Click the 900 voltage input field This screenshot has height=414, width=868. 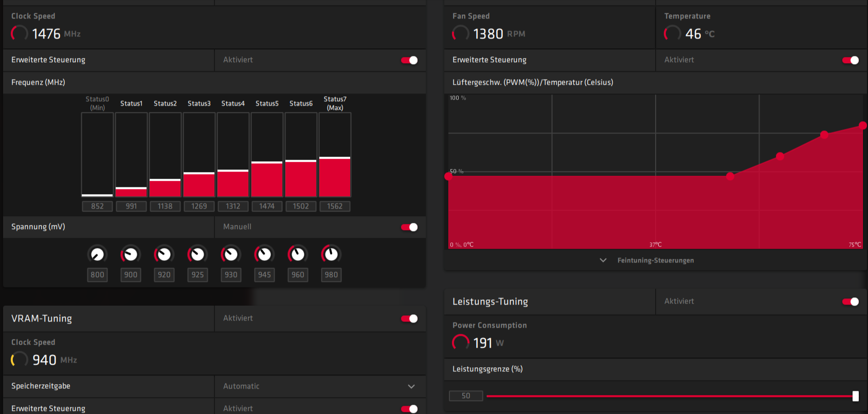click(x=131, y=275)
